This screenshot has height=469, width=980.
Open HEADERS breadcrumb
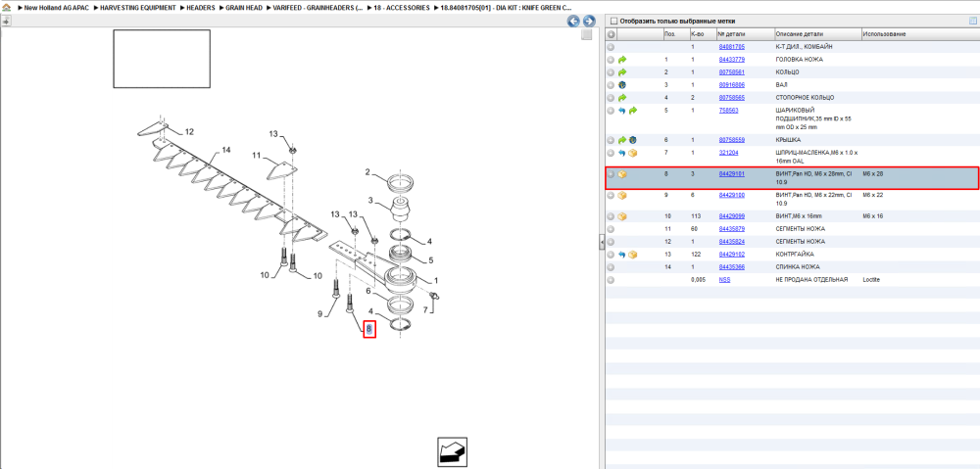201,8
